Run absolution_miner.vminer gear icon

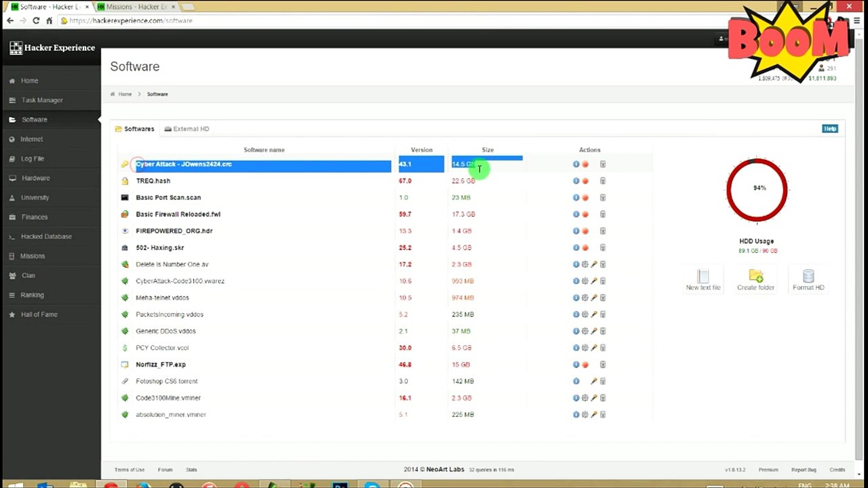pyautogui.click(x=585, y=414)
